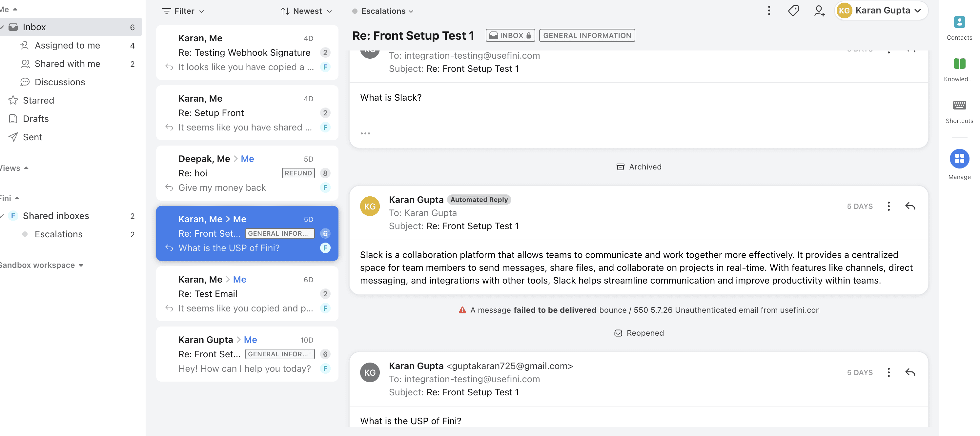Open the Escalations inbox dropdown
This screenshot has width=980, height=436.
(x=383, y=11)
